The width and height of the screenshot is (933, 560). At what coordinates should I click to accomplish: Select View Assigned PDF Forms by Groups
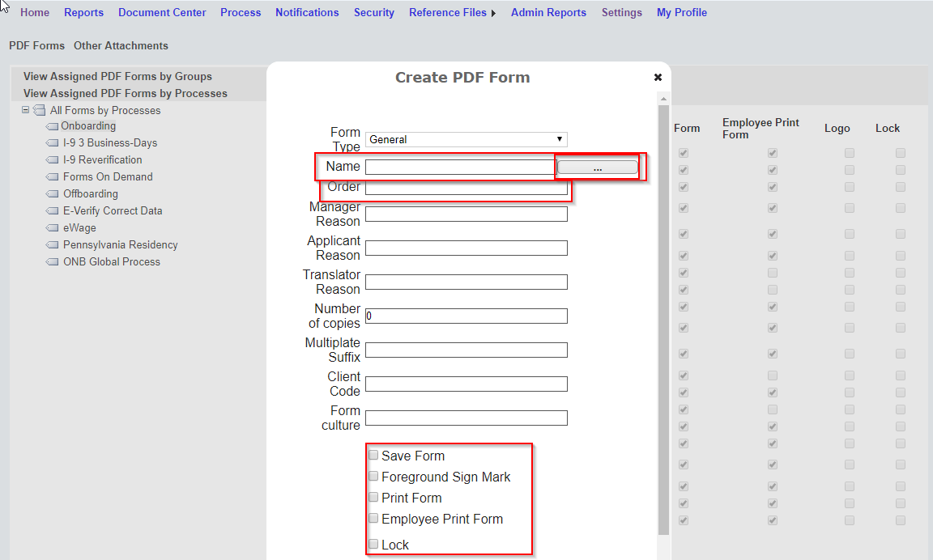(x=117, y=76)
